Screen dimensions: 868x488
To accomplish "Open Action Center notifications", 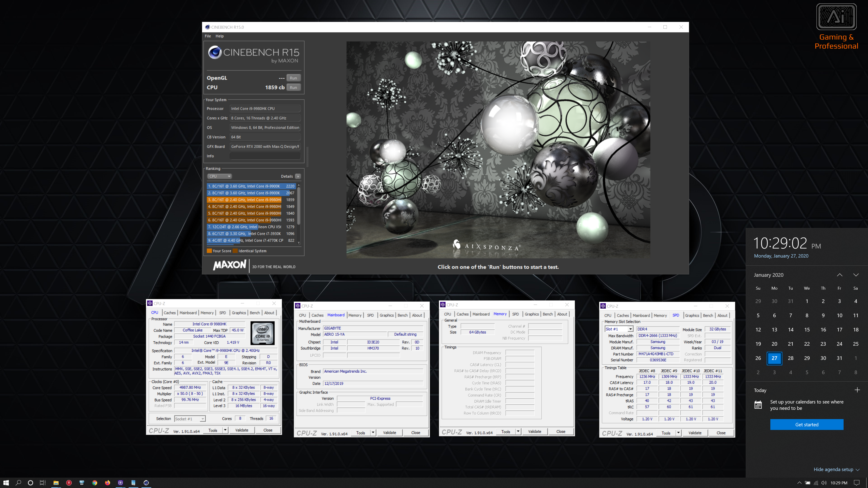I will [857, 483].
